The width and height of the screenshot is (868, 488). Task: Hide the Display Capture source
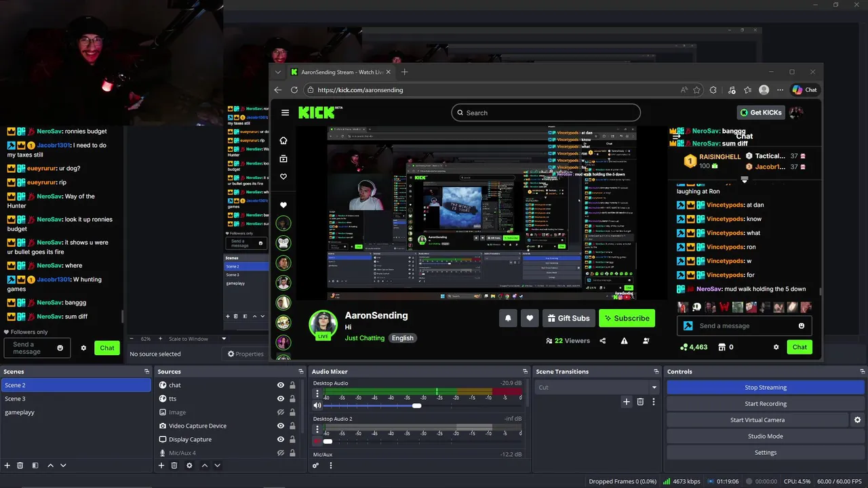click(x=280, y=439)
